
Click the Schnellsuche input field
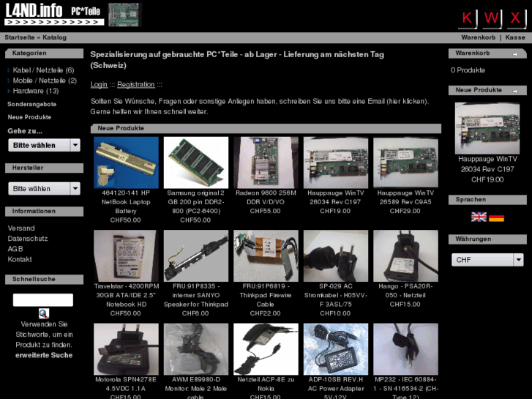tap(43, 300)
